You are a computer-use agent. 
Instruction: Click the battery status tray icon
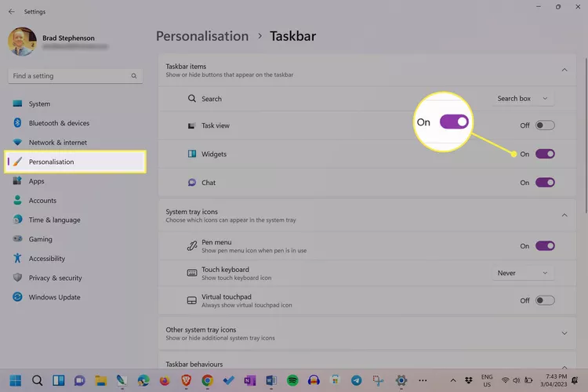pyautogui.click(x=528, y=380)
